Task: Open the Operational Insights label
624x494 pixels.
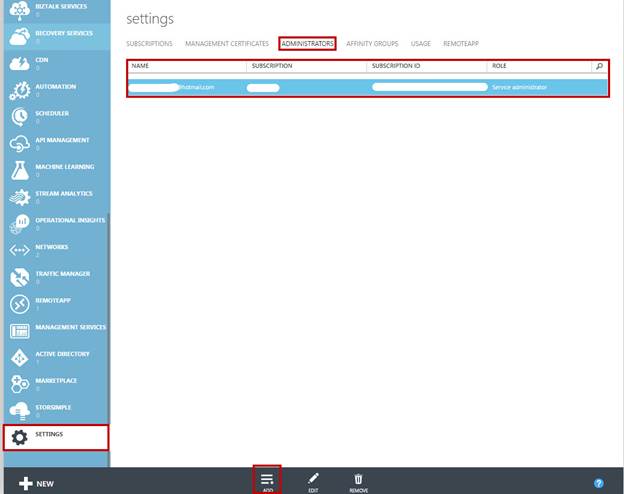Action: coord(70,220)
